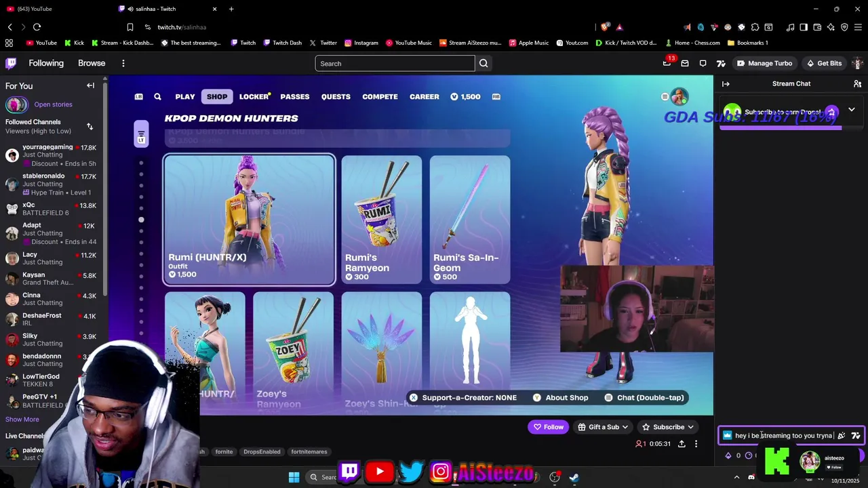Image resolution: width=868 pixels, height=488 pixels.
Task: Open OBS Studio from the taskbar
Action: click(x=554, y=477)
